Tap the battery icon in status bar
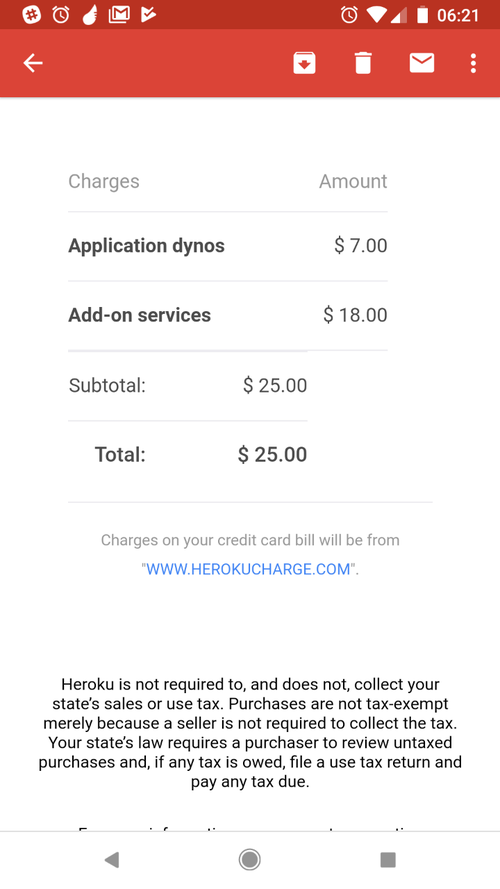500x889 pixels. 422,15
